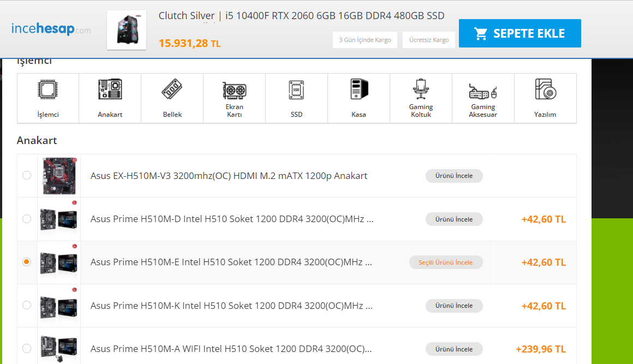Click the Asus Prime H510M-K product name
The height and width of the screenshot is (364, 633).
point(231,306)
